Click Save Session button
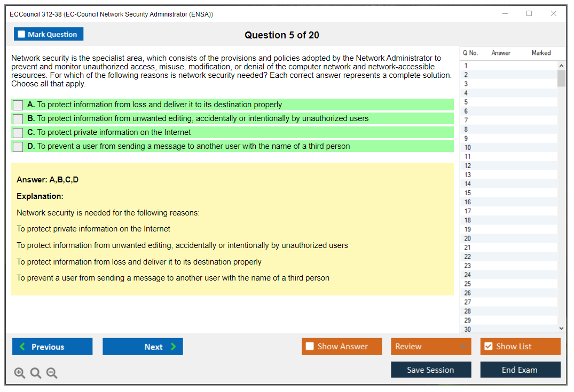Image resolution: width=574 pixels, height=392 pixels. pos(430,370)
